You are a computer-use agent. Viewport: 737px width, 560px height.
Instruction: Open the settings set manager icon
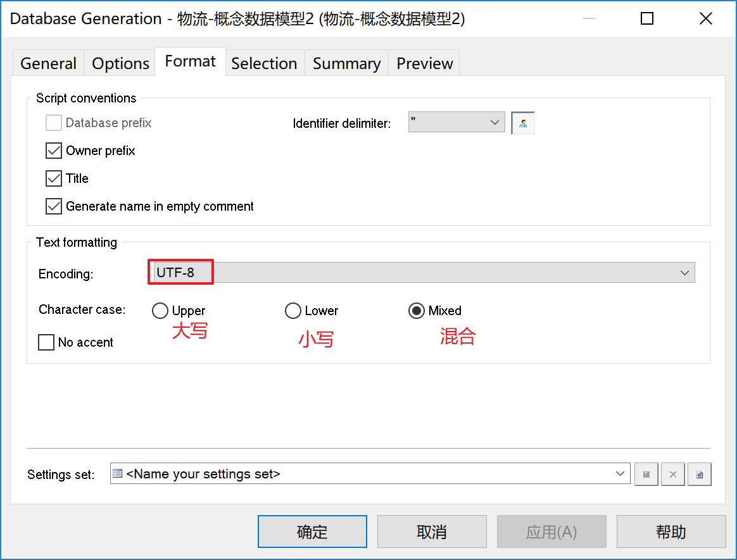(700, 475)
